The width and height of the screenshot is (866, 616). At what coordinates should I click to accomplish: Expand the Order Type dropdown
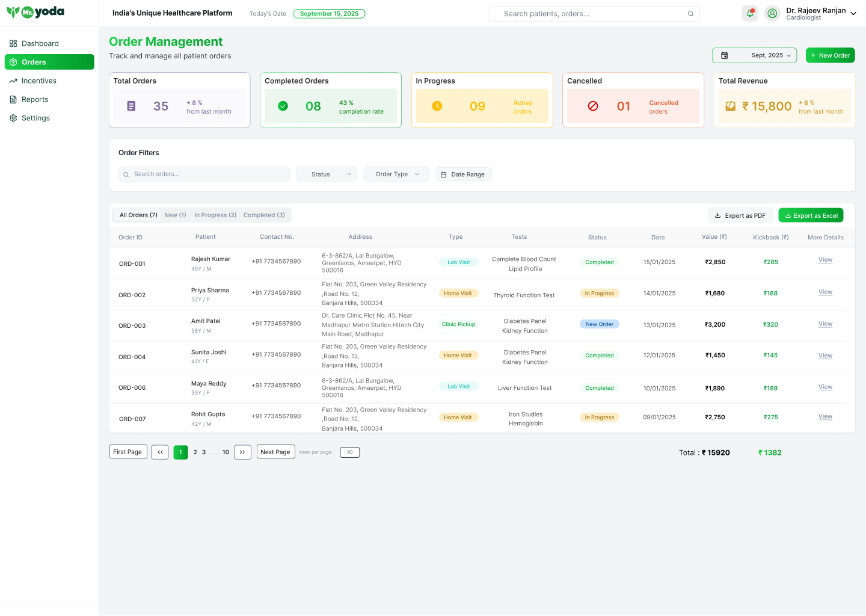396,174
